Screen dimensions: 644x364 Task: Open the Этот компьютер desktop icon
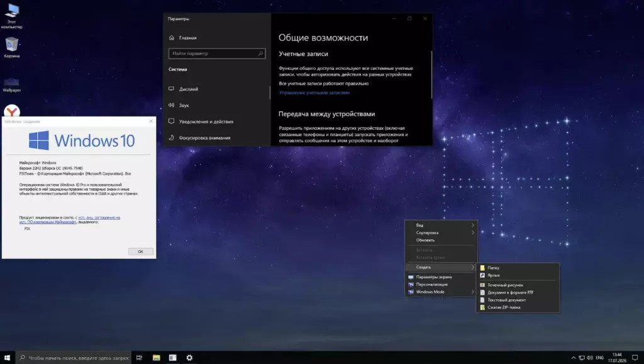click(12, 16)
